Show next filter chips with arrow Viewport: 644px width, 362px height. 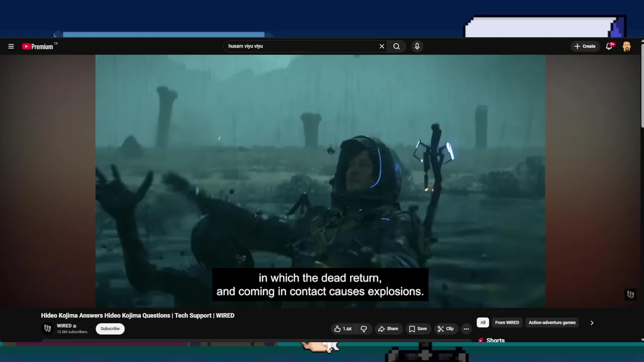tap(592, 323)
